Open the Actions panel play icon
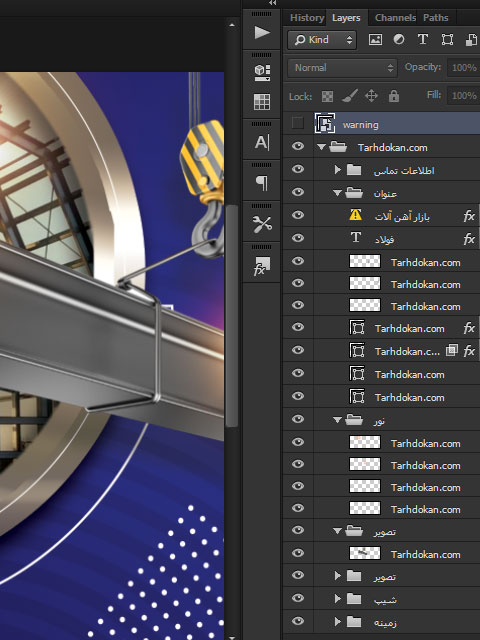480x640 pixels. point(262,32)
